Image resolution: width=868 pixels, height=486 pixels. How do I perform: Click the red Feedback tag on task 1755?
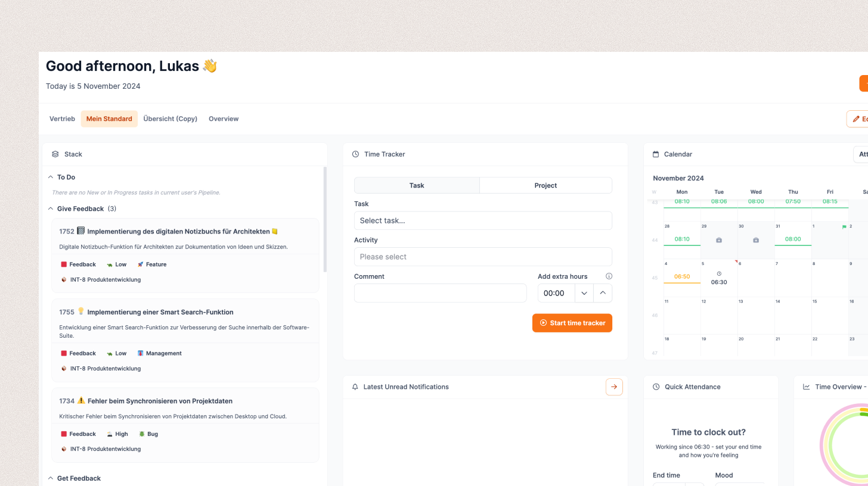[78, 353]
